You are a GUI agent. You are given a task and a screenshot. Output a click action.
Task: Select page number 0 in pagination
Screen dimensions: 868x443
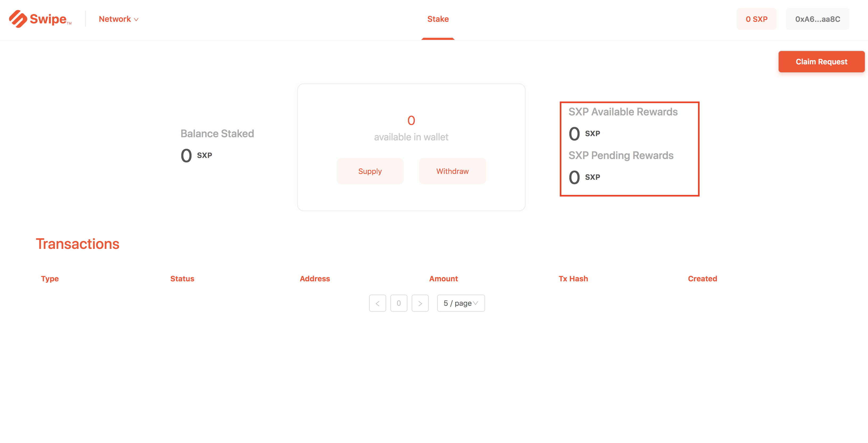tap(399, 303)
